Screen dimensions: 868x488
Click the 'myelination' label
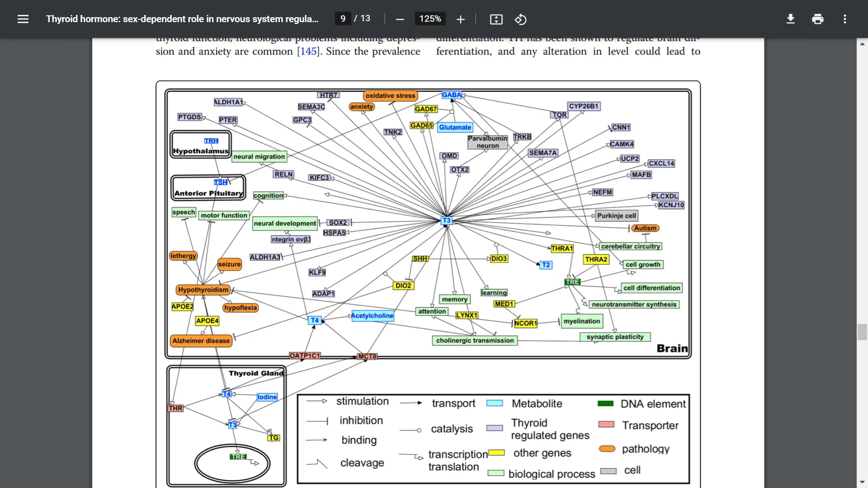(582, 321)
